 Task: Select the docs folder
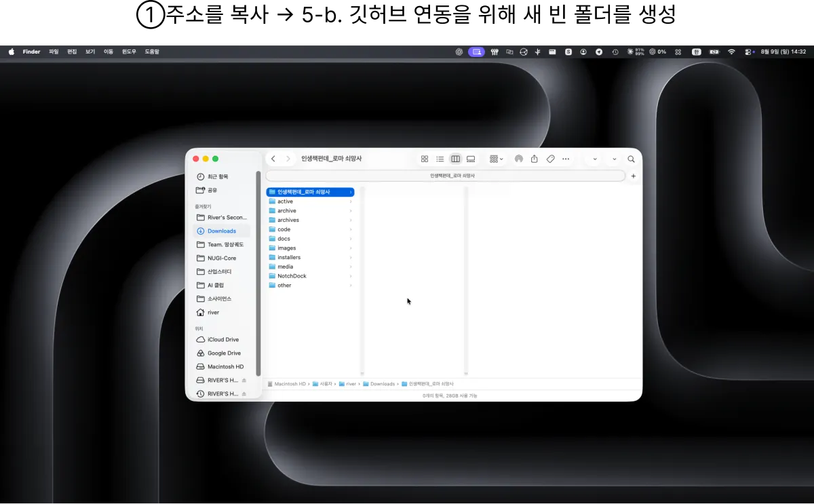[x=310, y=239]
